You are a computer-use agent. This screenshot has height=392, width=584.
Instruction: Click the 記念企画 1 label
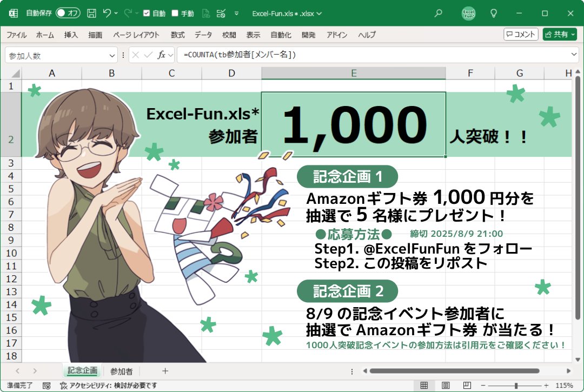pyautogui.click(x=347, y=176)
